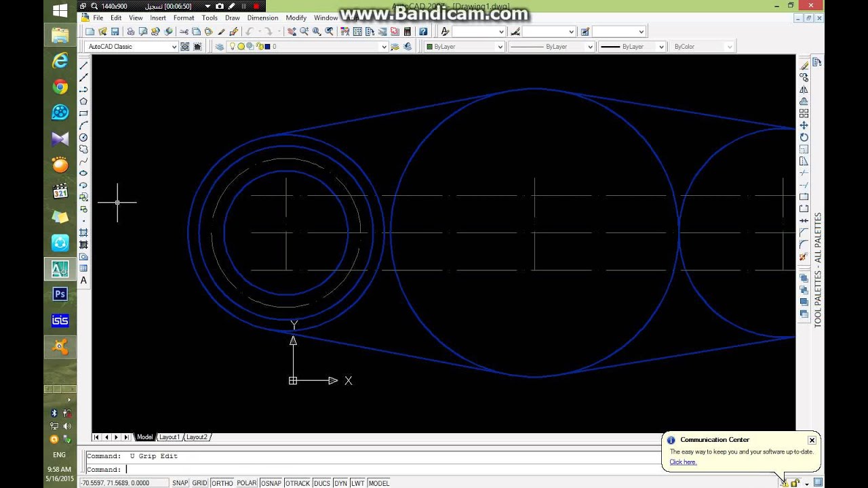
Task: Switch to the Layout2 tab
Action: pyautogui.click(x=197, y=437)
